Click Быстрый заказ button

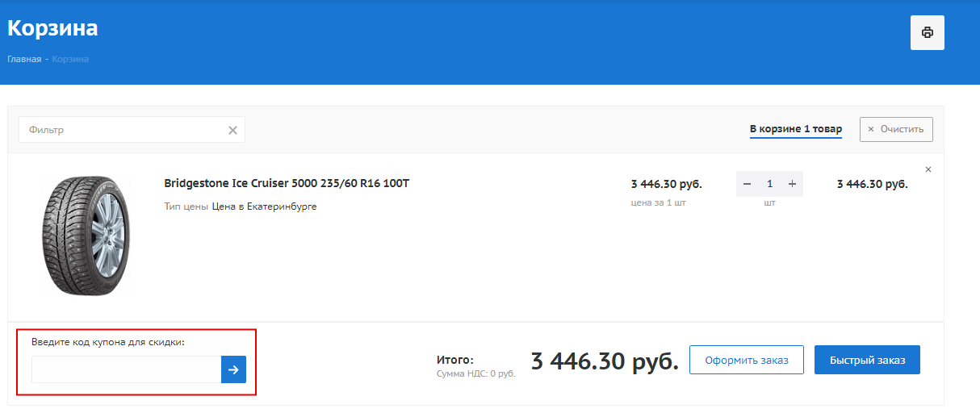pyautogui.click(x=867, y=360)
